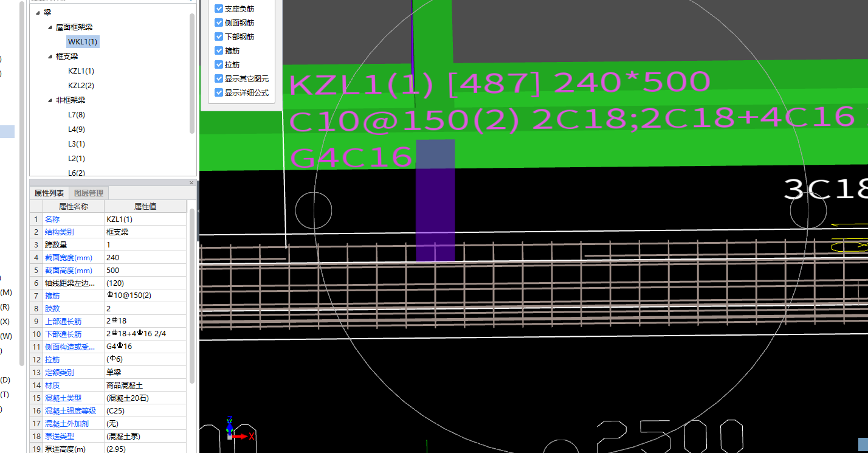Click the 属性名称 column header

click(x=73, y=207)
